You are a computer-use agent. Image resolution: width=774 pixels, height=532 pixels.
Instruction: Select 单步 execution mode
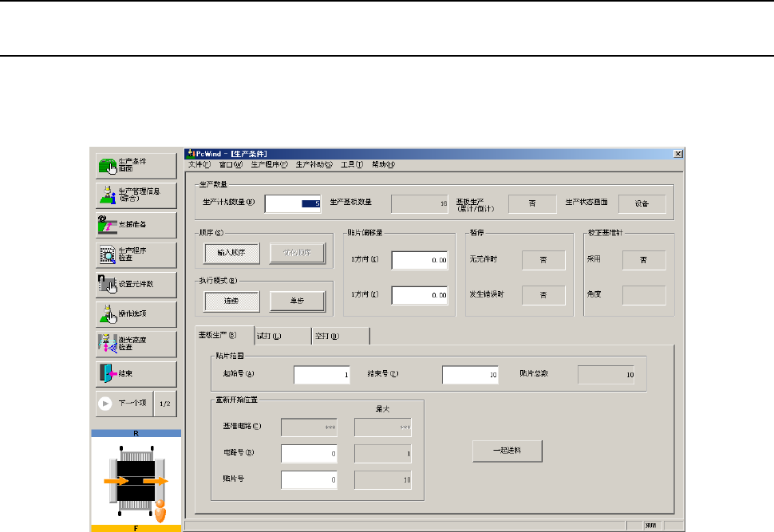point(297,301)
